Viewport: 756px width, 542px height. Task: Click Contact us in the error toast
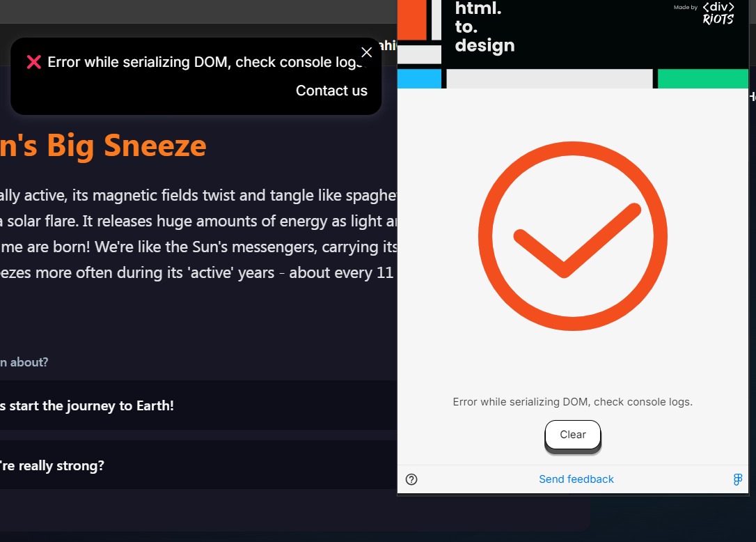click(x=331, y=91)
